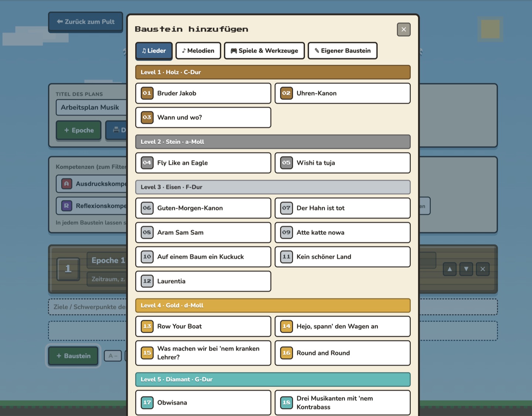This screenshot has height=416, width=532.
Task: Click the Level 3 · Eisen · F-Dur header
Action: point(273,187)
